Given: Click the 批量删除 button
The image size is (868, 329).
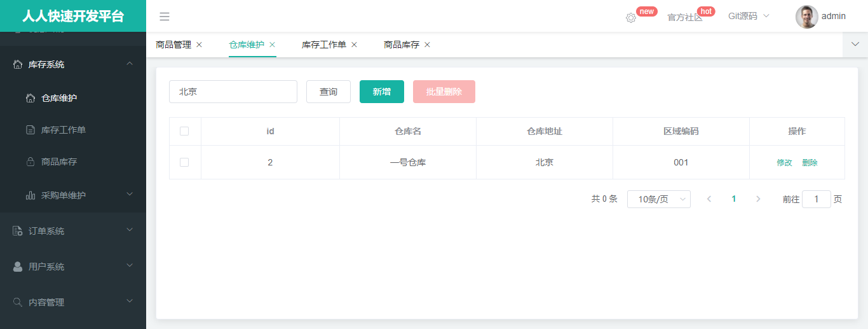Looking at the screenshot, I should click(444, 92).
